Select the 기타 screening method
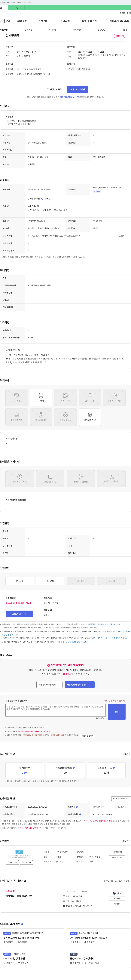Viewport: 131px width, 980px height. coord(111,581)
